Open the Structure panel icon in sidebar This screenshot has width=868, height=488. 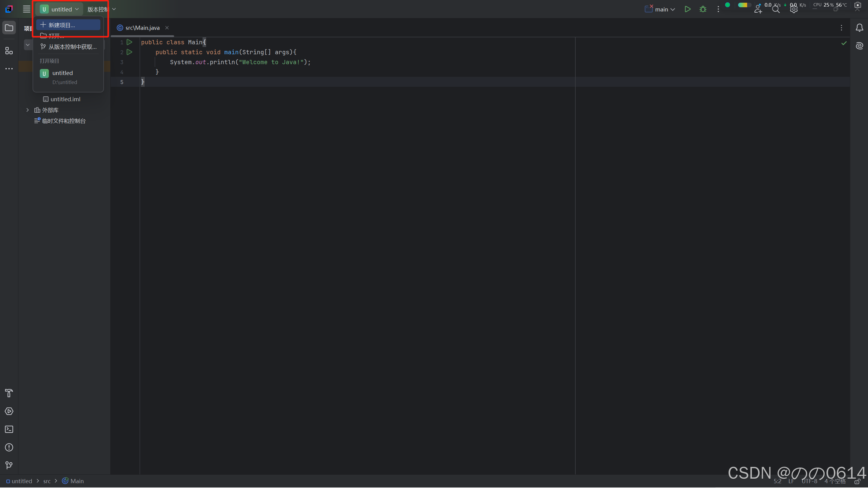click(x=9, y=51)
